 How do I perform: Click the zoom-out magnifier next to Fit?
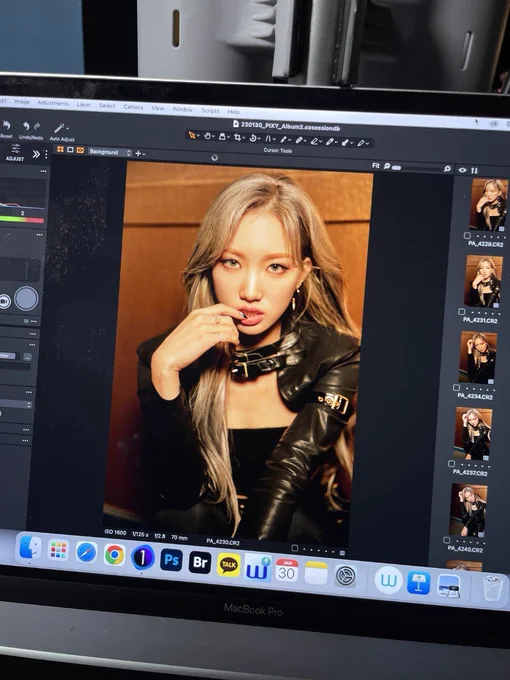tap(386, 166)
